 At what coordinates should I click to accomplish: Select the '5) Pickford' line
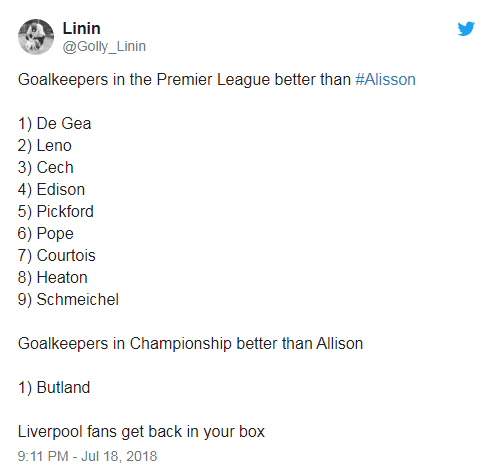(x=56, y=212)
